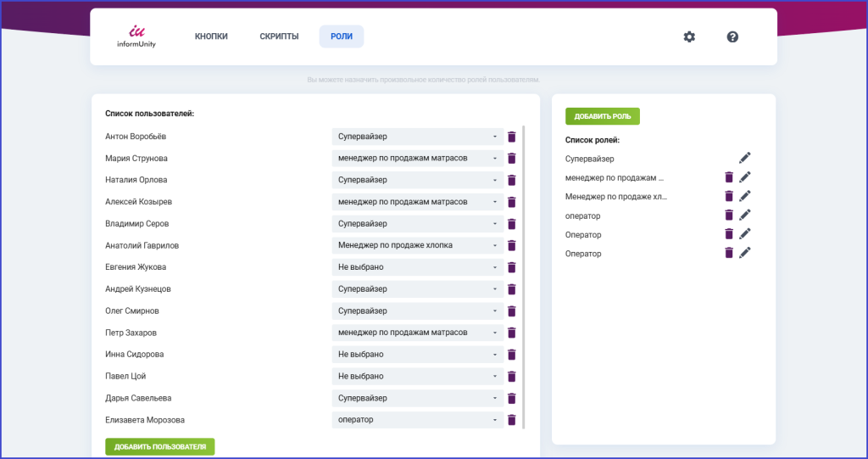This screenshot has height=459, width=868.
Task: Open help with the question mark icon
Action: pos(732,36)
